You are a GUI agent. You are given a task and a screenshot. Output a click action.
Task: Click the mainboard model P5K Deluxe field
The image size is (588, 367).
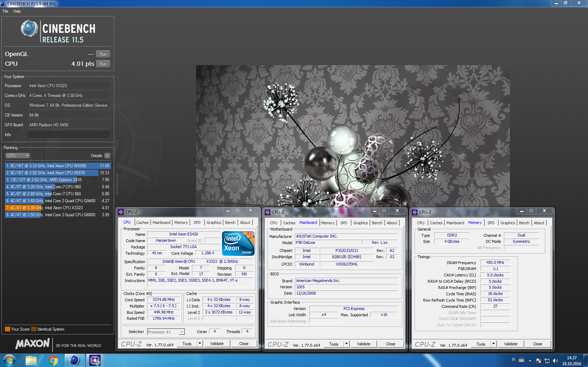tap(328, 243)
